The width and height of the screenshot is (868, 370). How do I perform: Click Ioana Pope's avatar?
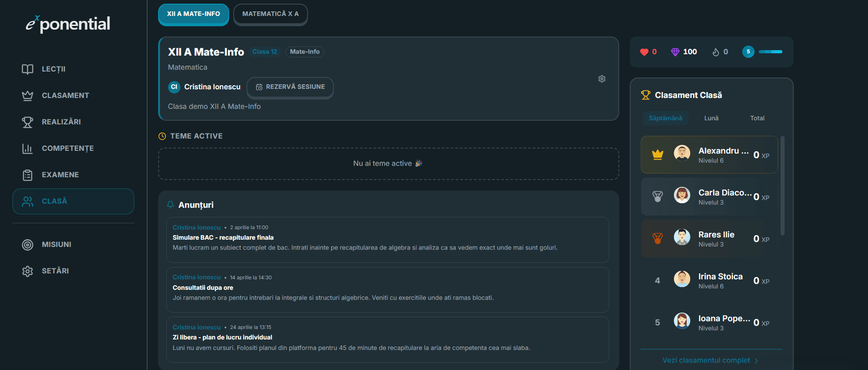(682, 321)
